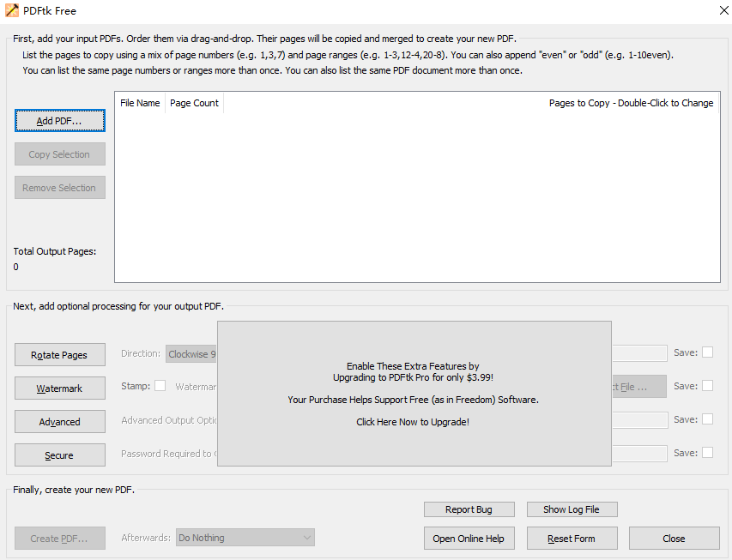Open the Advanced output options
Image resolution: width=732 pixels, height=560 pixels.
59,422
